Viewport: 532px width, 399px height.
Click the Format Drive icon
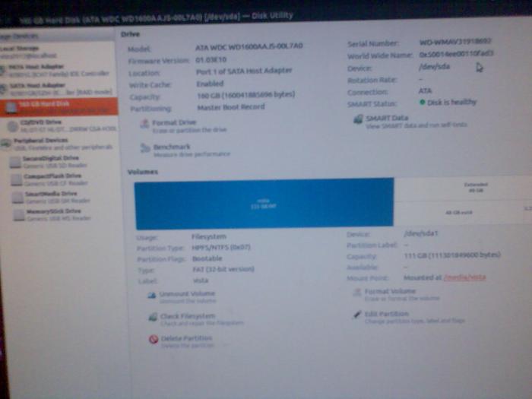pos(145,124)
